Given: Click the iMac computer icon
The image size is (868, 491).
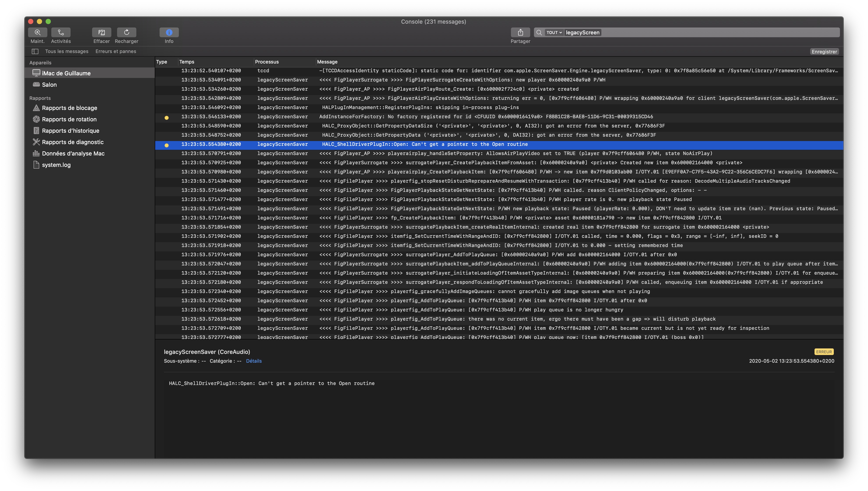Looking at the screenshot, I should pos(36,73).
